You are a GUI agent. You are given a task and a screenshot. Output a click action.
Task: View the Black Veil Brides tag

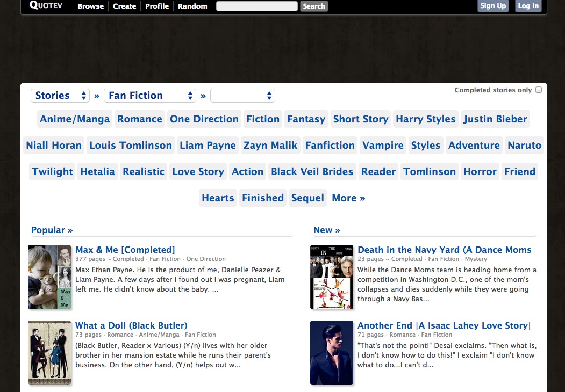[x=312, y=171]
